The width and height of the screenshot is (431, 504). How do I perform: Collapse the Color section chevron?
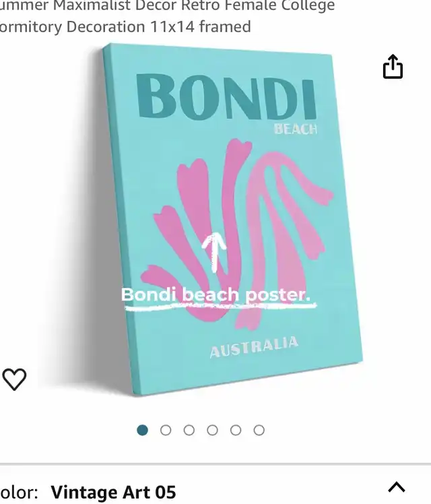(397, 487)
